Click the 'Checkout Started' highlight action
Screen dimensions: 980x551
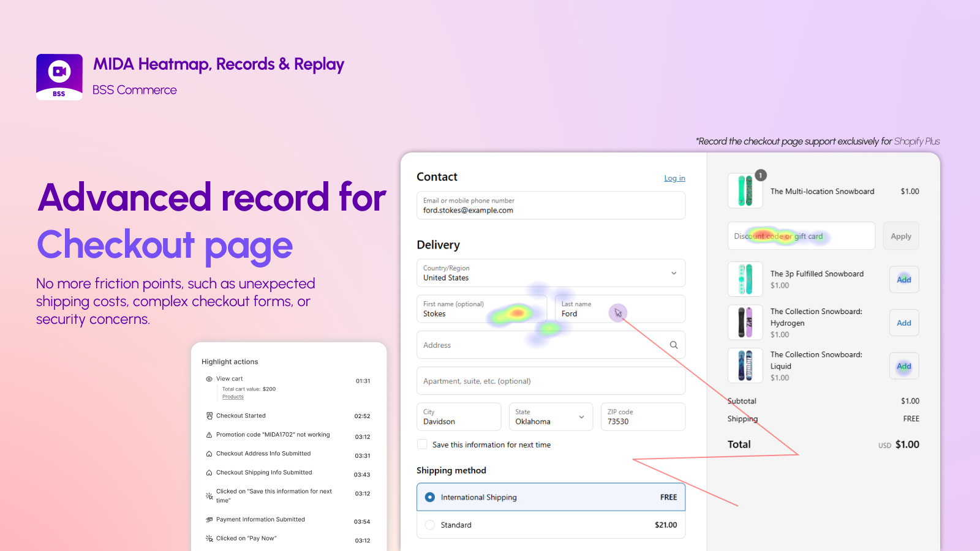(x=241, y=416)
